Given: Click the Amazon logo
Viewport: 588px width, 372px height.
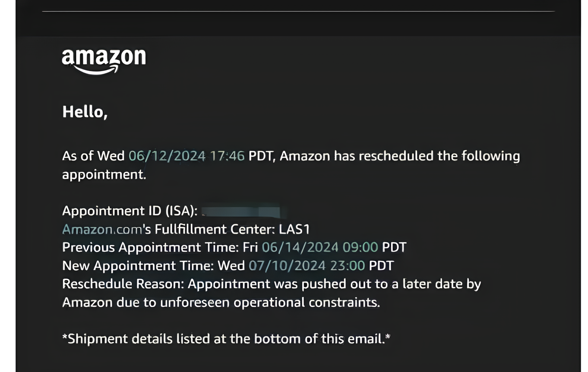Looking at the screenshot, I should pyautogui.click(x=104, y=61).
